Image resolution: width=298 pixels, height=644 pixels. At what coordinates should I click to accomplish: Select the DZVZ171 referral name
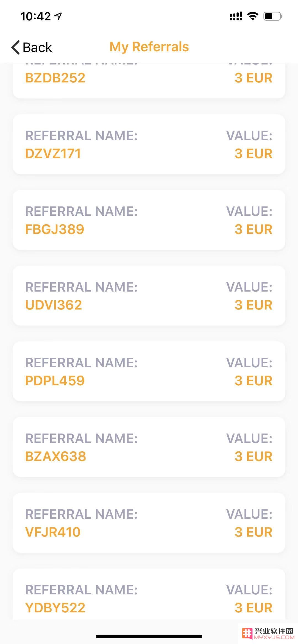[53, 153]
